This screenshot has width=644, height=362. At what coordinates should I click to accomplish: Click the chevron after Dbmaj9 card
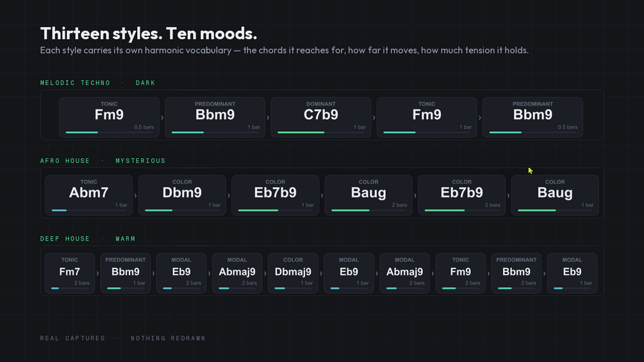(x=321, y=273)
